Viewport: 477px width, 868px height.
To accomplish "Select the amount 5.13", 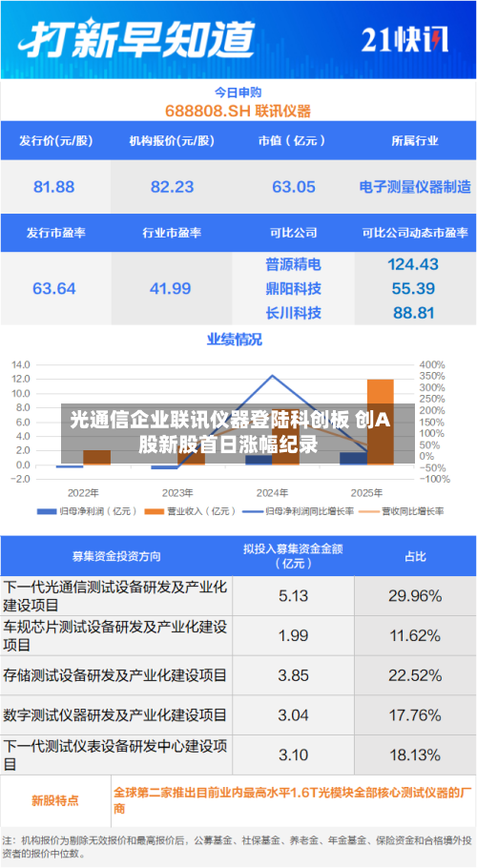I will 293,595.
